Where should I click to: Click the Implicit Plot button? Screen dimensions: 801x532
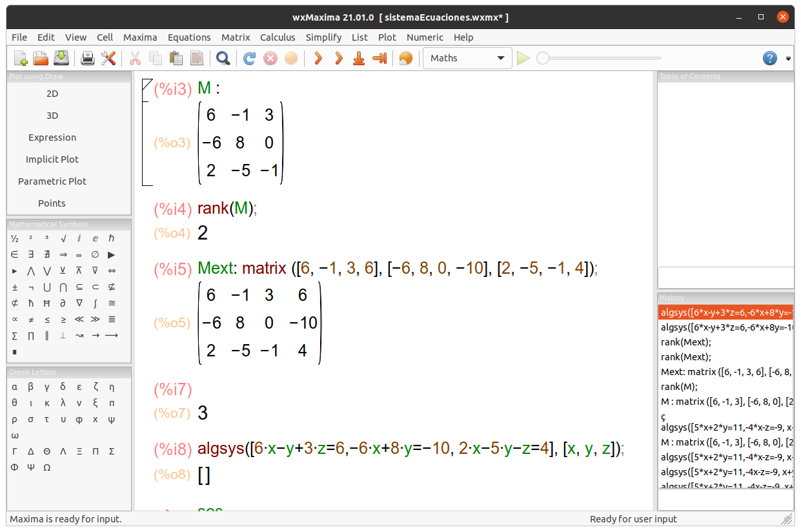52,159
